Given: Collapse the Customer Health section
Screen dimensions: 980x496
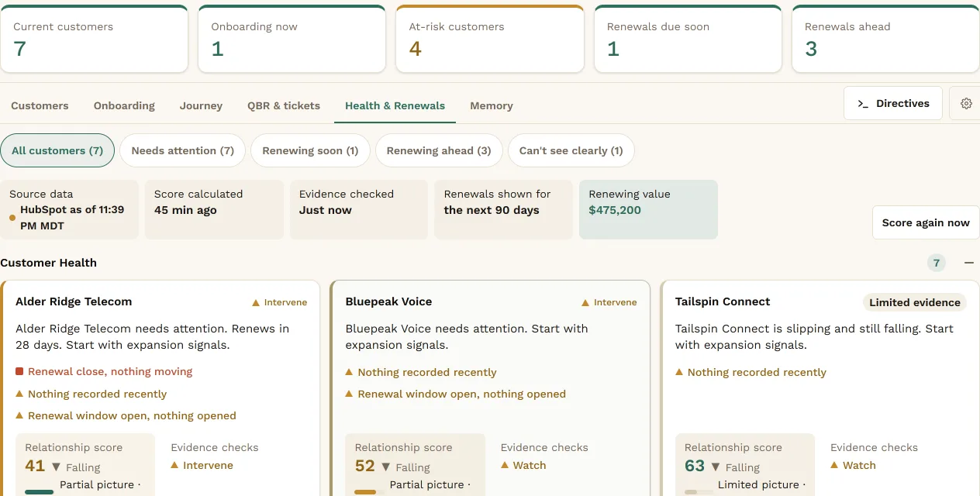Looking at the screenshot, I should (x=968, y=263).
